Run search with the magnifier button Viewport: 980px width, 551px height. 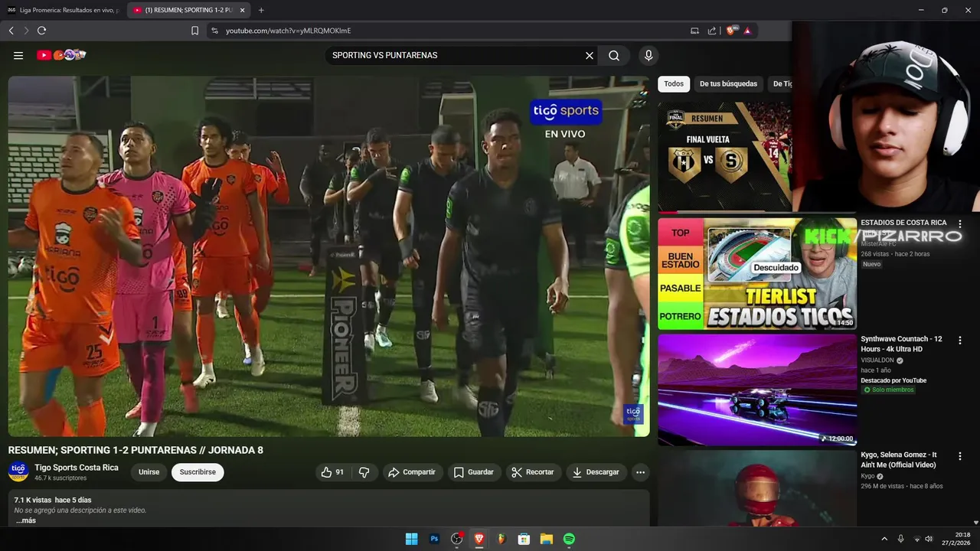click(614, 55)
